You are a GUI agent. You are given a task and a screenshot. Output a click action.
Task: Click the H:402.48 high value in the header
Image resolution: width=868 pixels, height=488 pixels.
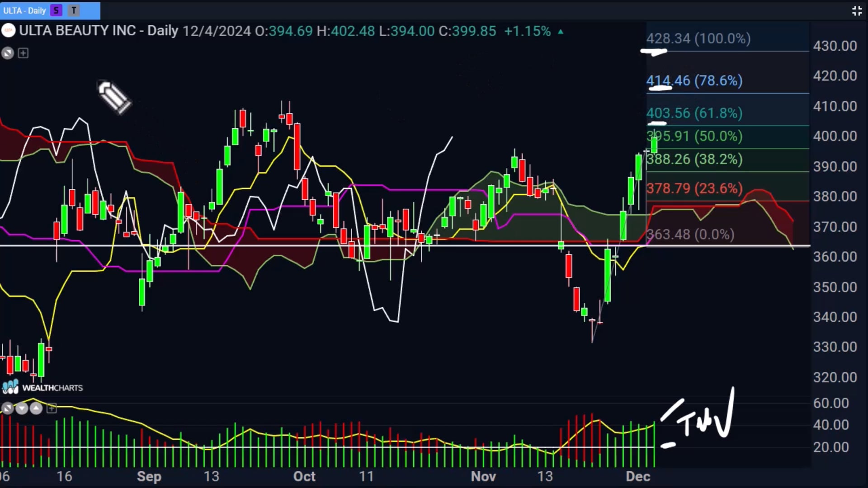point(346,31)
